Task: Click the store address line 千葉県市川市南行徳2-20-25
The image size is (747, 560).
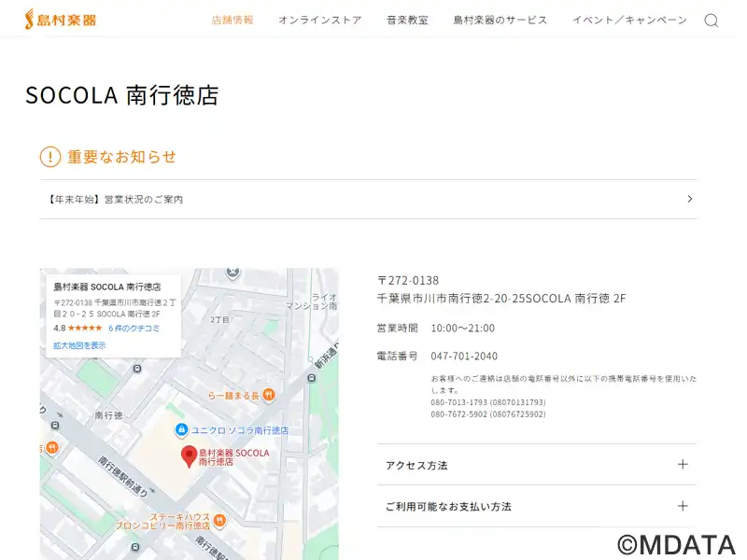Action: (501, 299)
